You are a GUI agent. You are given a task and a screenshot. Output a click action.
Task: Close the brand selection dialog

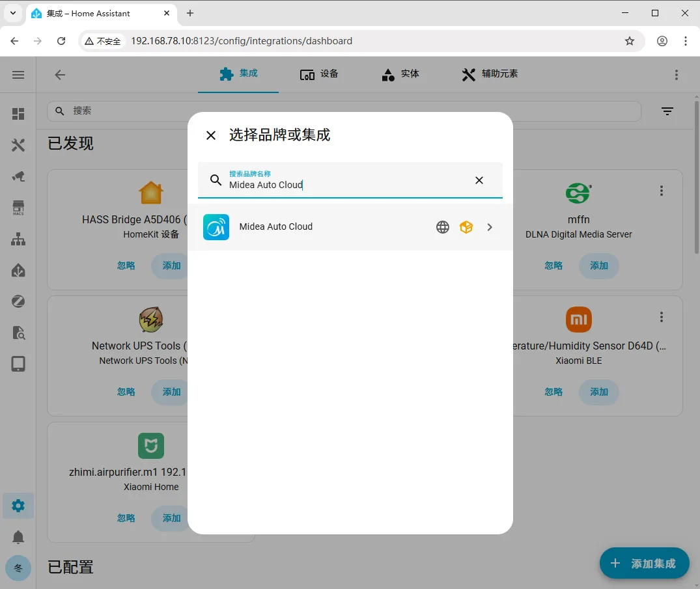[211, 135]
